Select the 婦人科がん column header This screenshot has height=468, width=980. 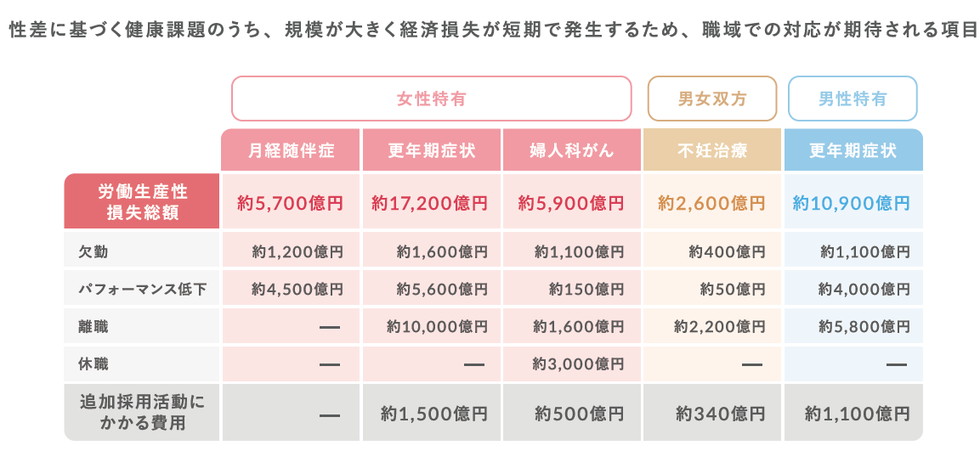tap(572, 150)
